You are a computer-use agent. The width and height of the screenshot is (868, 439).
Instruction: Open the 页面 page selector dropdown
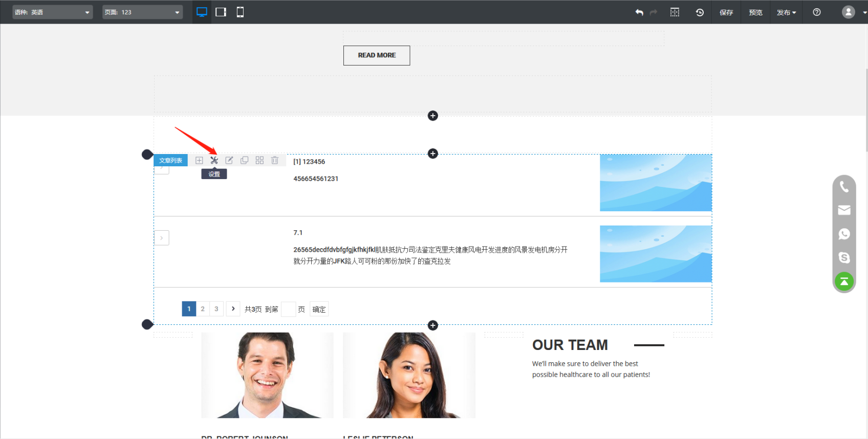pyautogui.click(x=142, y=12)
